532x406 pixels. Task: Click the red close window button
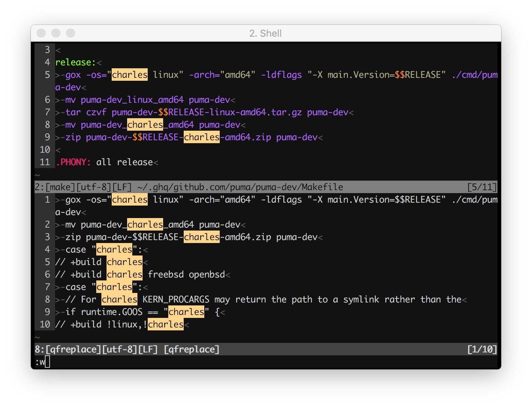[x=41, y=33]
